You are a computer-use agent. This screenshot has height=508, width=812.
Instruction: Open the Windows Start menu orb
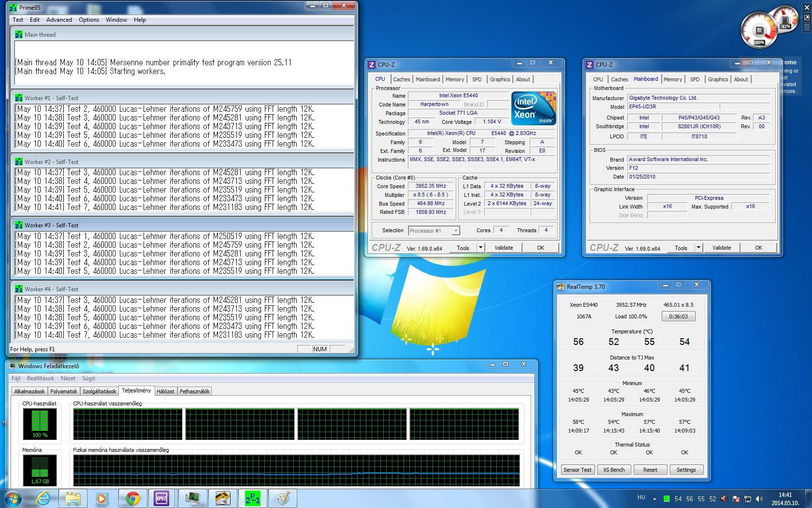point(13,498)
